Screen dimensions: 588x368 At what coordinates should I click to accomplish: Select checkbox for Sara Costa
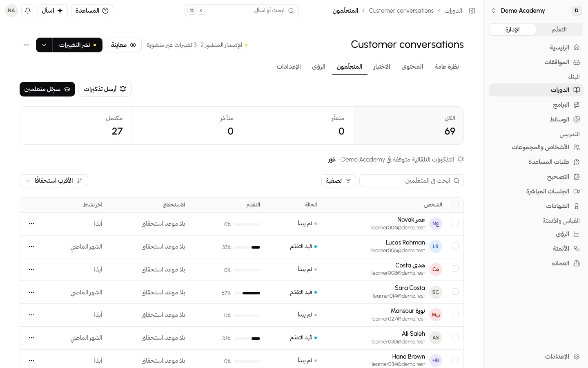pos(455,292)
